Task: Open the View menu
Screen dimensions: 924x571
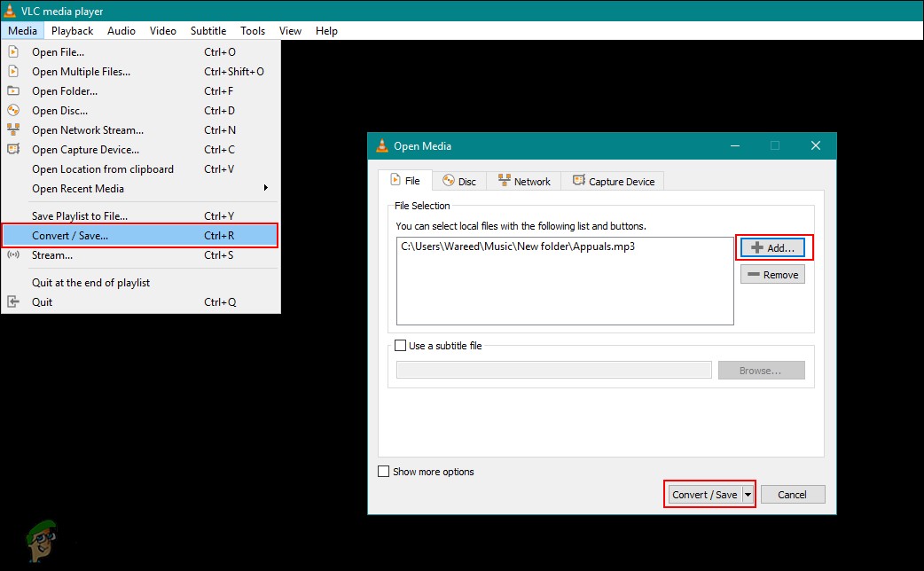Action: (290, 31)
